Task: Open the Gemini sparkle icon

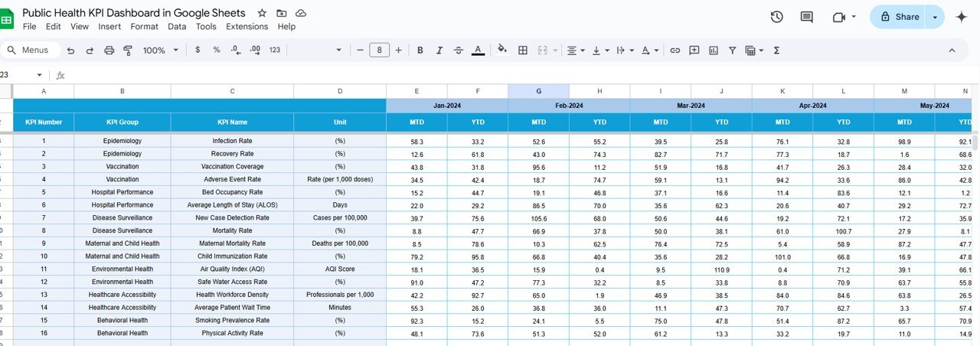Action: click(x=962, y=17)
